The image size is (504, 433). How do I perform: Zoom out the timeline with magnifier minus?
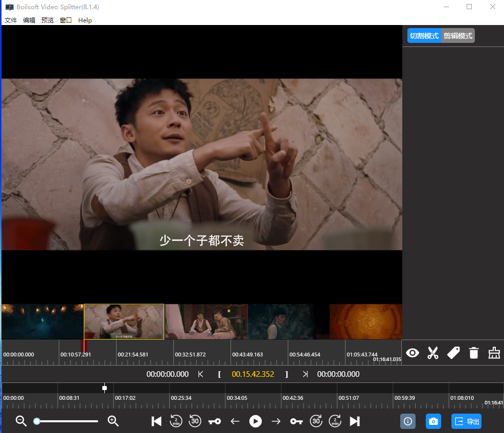pos(21,421)
